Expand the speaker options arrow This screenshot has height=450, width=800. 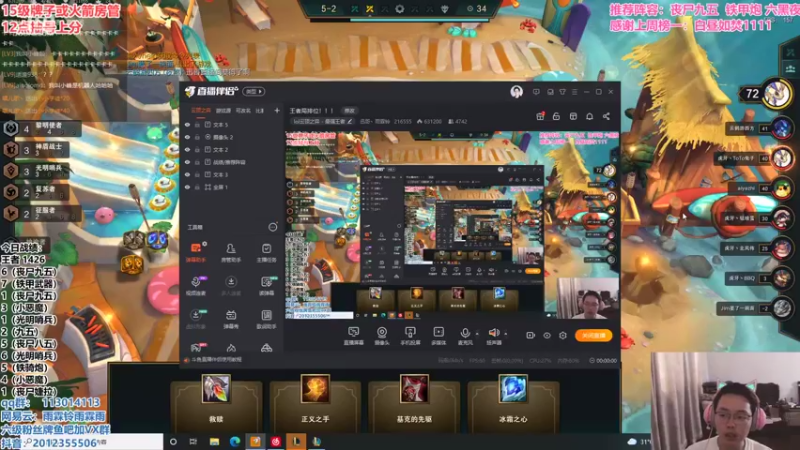tap(506, 334)
